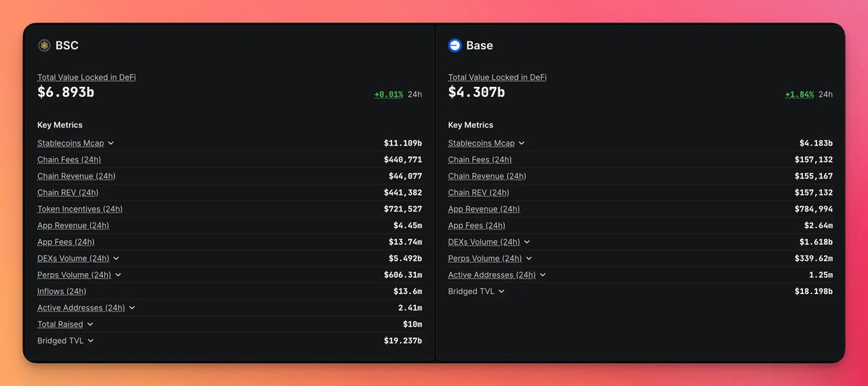
Task: Click the Key Metrics heading in BSC panel
Action: click(60, 125)
